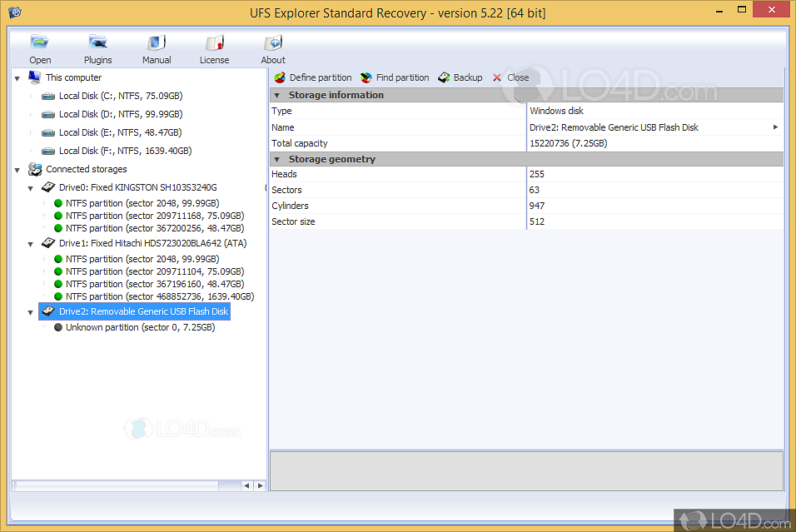Select Unknown partition gray dot icon
Image resolution: width=796 pixels, height=532 pixels.
tap(58, 327)
